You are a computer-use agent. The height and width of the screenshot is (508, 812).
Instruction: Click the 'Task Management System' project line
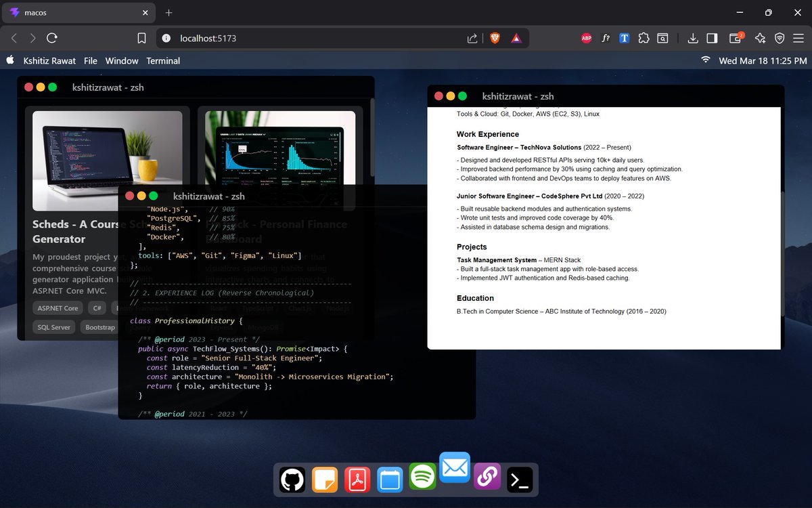point(518,260)
